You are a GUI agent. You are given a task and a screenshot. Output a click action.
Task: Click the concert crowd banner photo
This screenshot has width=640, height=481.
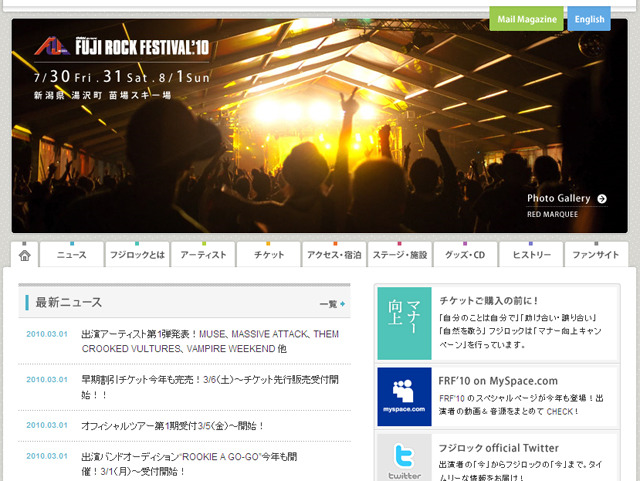320,126
